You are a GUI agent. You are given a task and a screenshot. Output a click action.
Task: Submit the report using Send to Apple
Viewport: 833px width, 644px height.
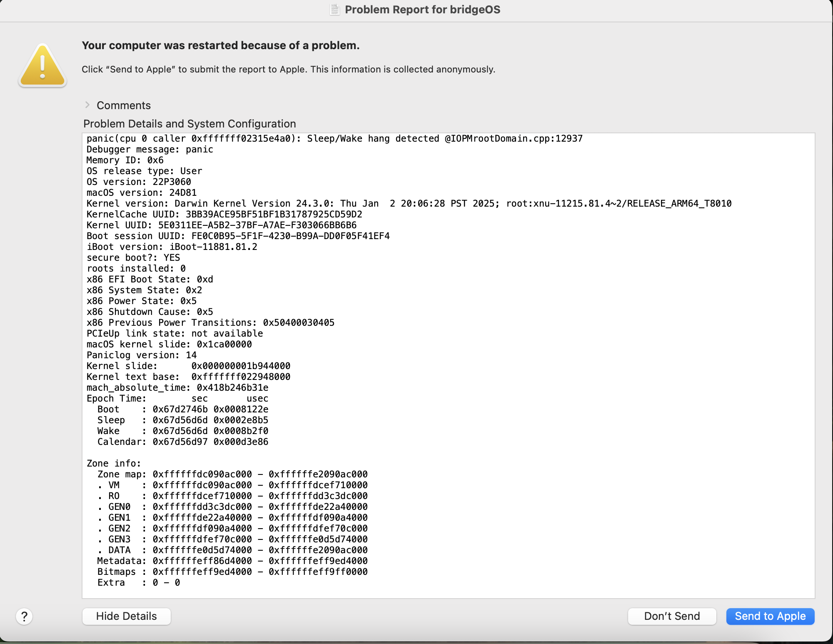[770, 617]
